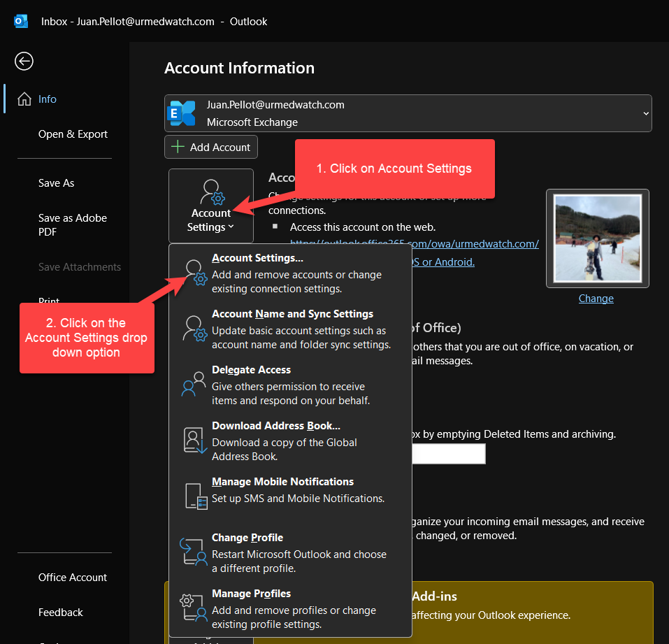The width and height of the screenshot is (669, 644).
Task: Select the Info tab home icon
Action: (x=24, y=99)
